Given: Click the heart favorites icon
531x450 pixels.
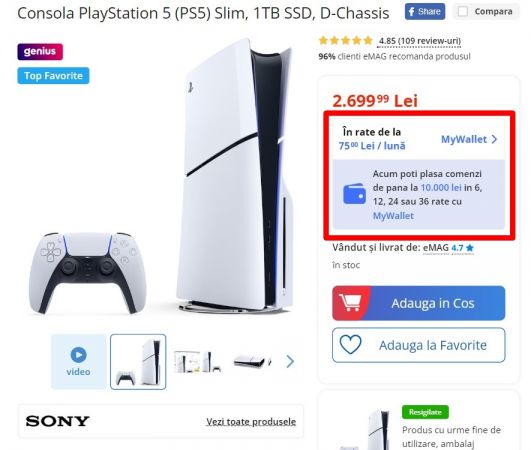Looking at the screenshot, I should (x=351, y=345).
